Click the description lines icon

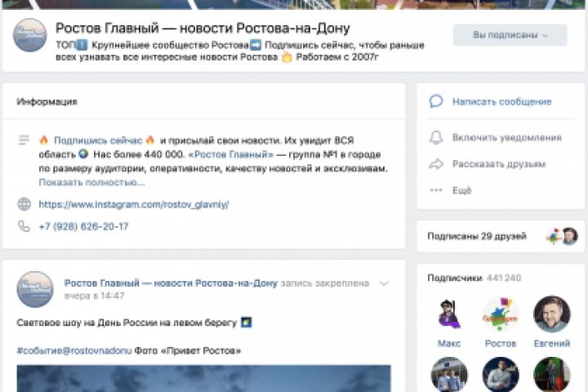click(x=24, y=140)
